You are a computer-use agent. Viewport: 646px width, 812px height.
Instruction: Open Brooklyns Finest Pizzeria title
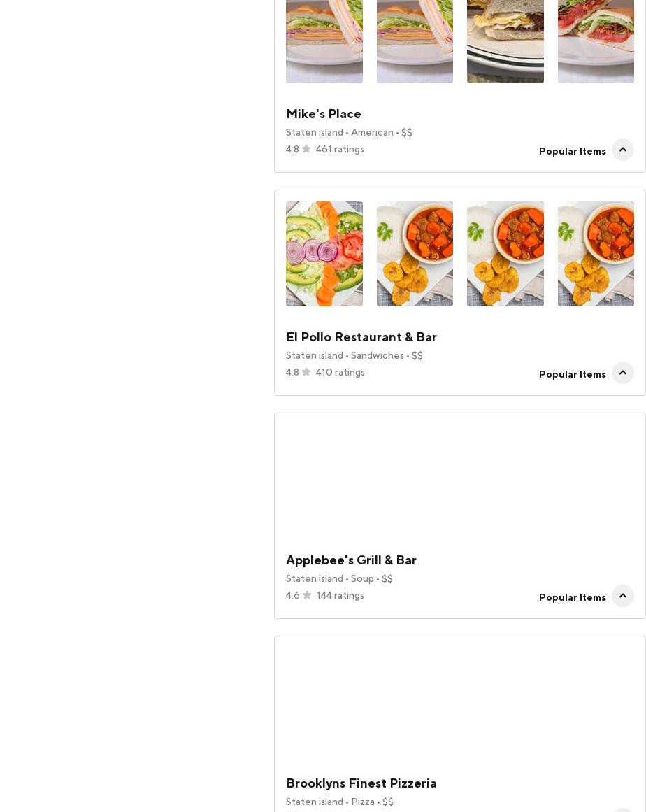click(361, 783)
